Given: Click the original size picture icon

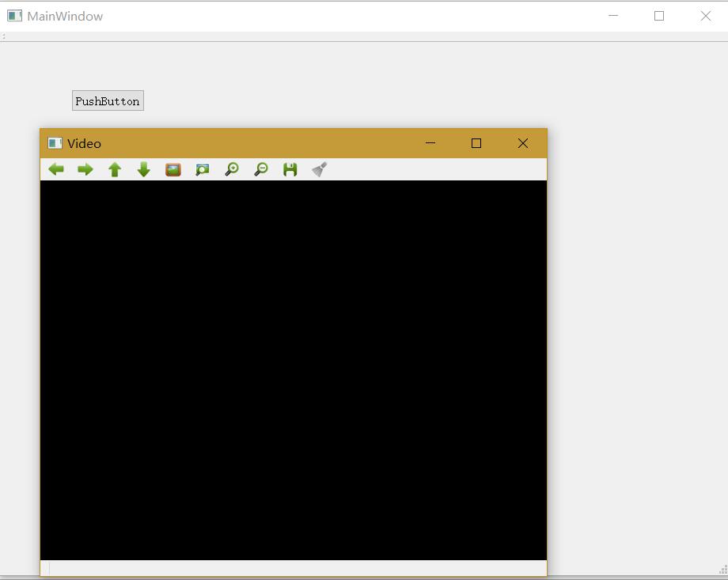Looking at the screenshot, I should tap(173, 169).
